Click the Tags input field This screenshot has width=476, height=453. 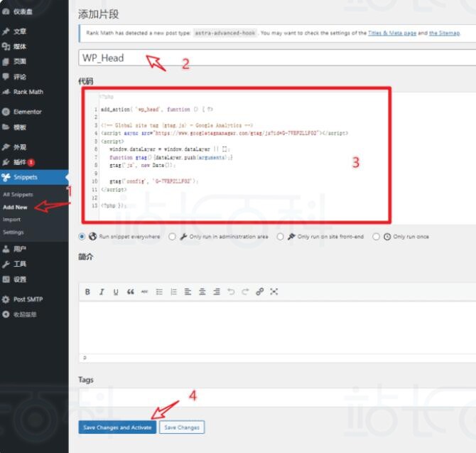(277, 397)
